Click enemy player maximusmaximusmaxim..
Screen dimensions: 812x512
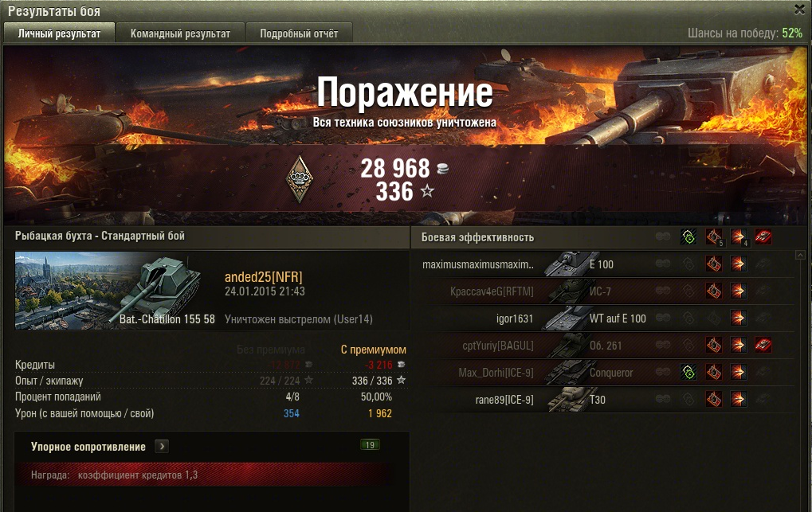[478, 264]
